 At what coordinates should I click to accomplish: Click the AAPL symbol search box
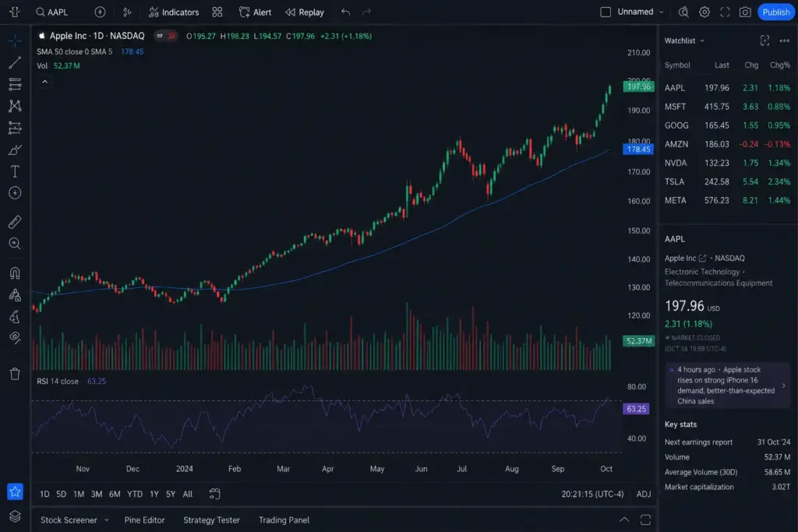(x=51, y=12)
